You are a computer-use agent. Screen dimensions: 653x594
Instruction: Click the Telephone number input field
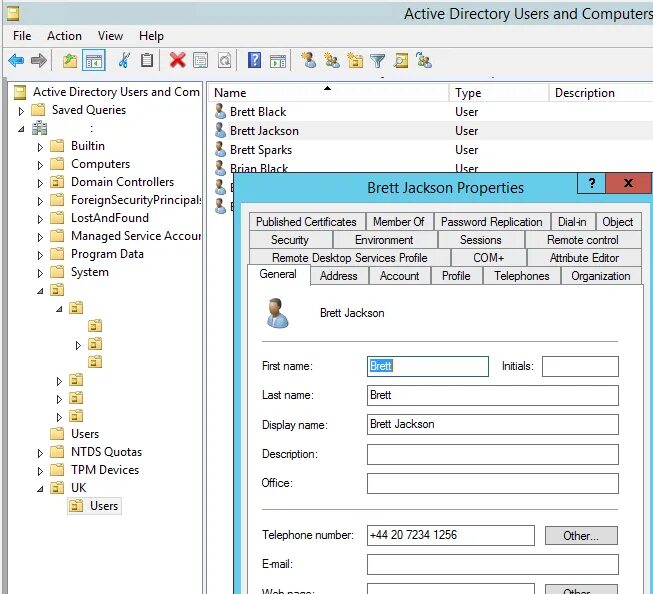click(451, 535)
